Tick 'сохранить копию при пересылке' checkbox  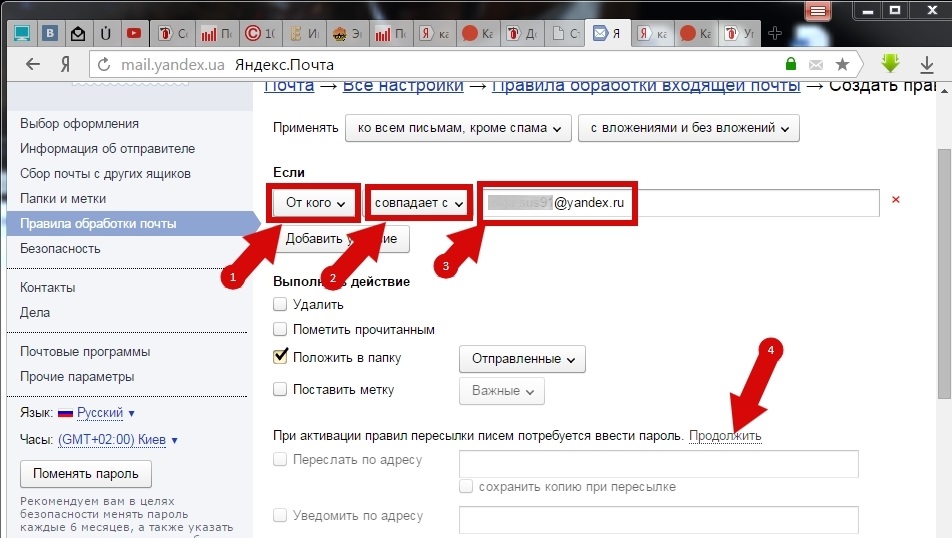click(466, 486)
